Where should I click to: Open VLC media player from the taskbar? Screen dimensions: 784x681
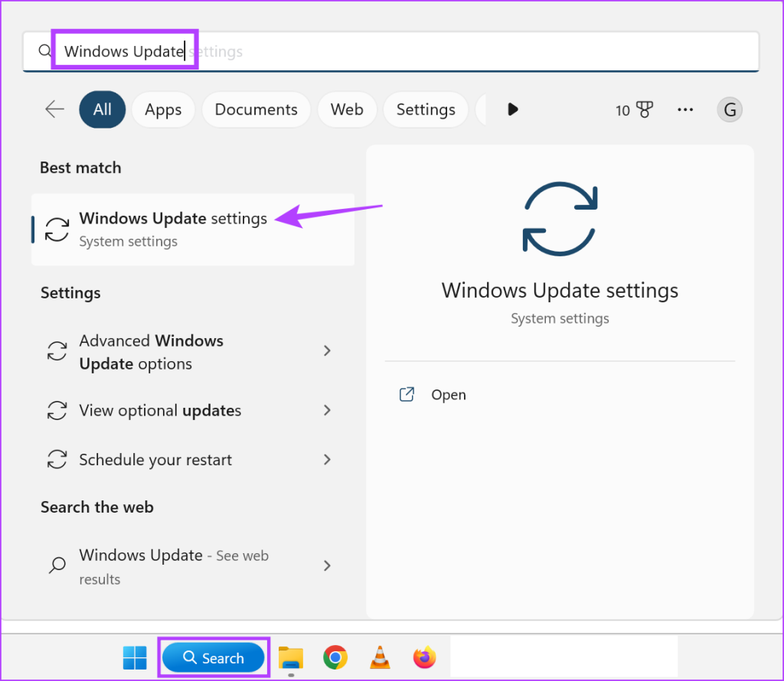(380, 657)
